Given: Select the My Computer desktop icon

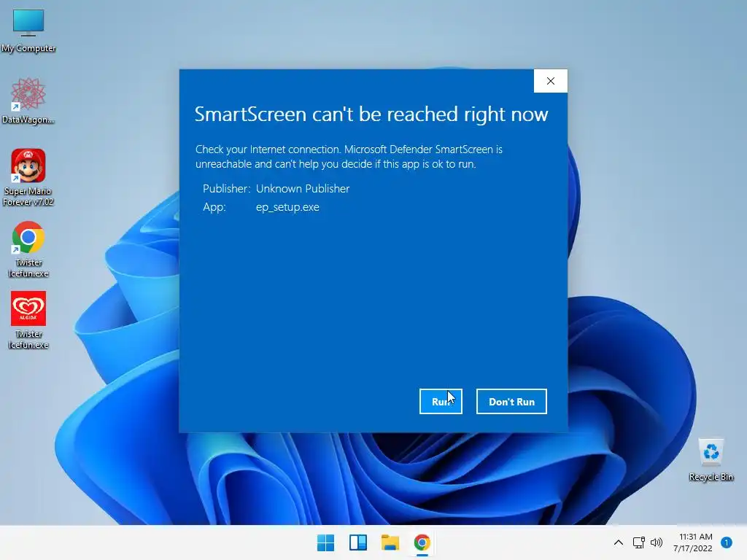Looking at the screenshot, I should point(28,29).
